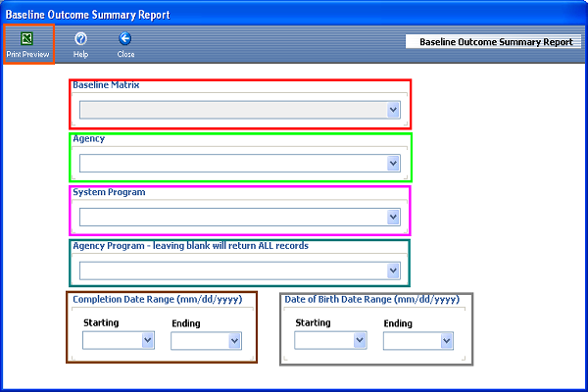Screen dimensions: 588x392
Task: Click the Help question mark icon
Action: pyautogui.click(x=80, y=39)
